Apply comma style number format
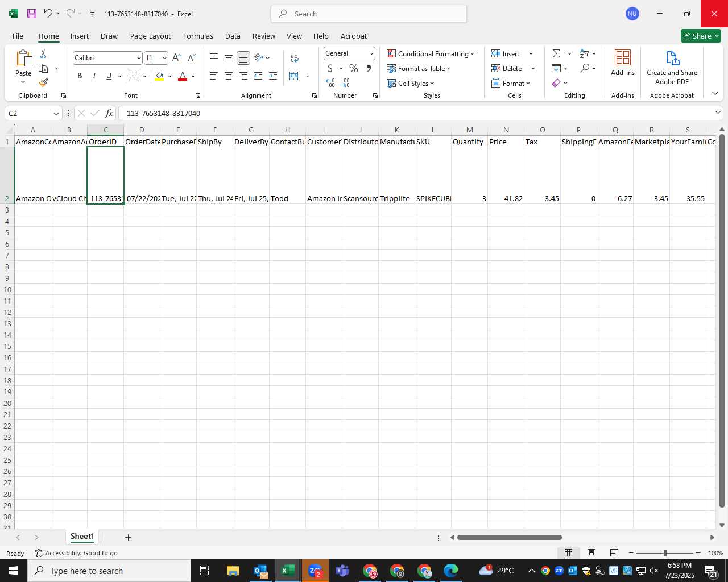Screen dimensions: 728x582 tap(369, 68)
